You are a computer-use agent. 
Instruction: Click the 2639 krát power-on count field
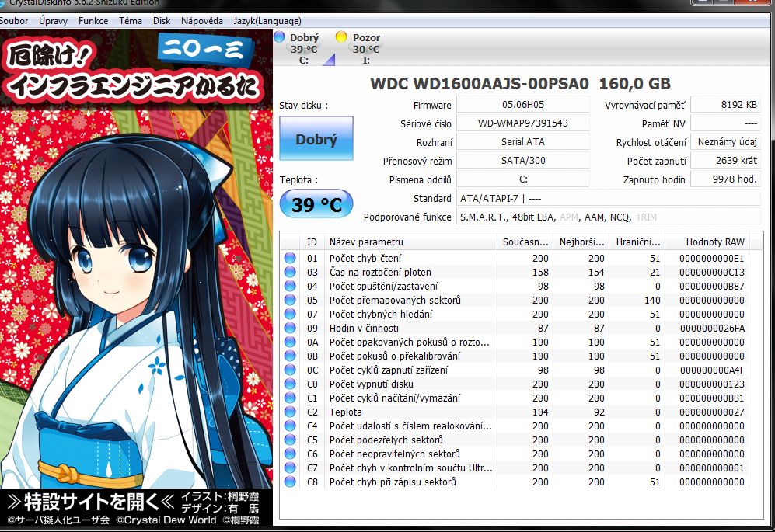[x=725, y=161]
